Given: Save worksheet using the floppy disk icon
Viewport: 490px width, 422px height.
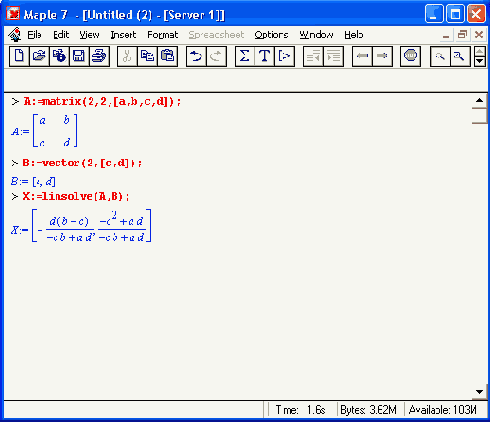Looking at the screenshot, I should (79, 56).
